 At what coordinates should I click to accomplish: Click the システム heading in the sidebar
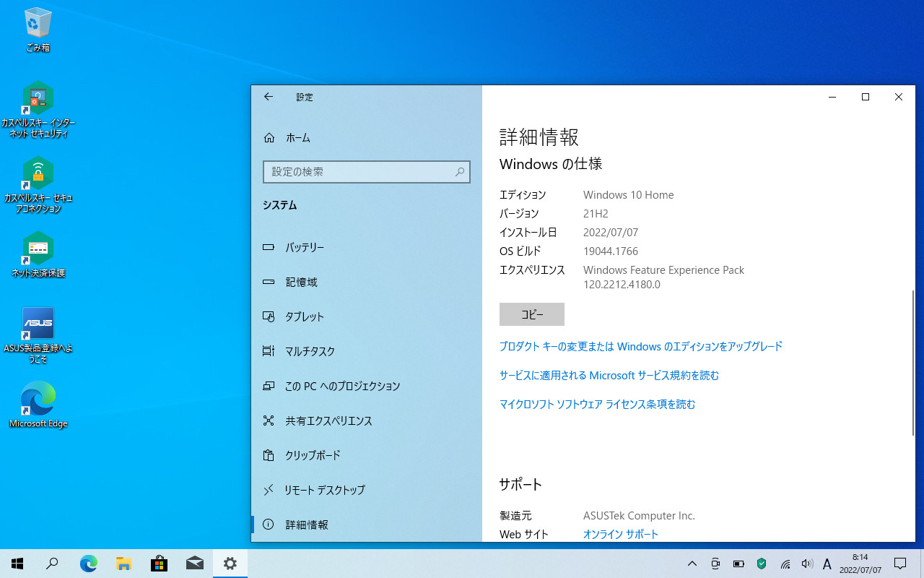[x=280, y=205]
